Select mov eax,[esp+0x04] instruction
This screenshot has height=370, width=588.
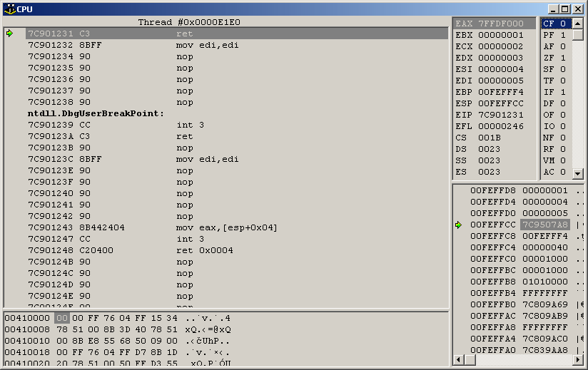(x=226, y=227)
